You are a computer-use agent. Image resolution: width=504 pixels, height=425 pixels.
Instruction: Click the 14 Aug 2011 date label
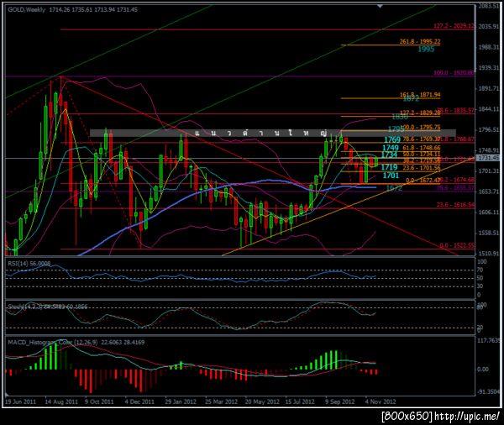[x=61, y=401]
